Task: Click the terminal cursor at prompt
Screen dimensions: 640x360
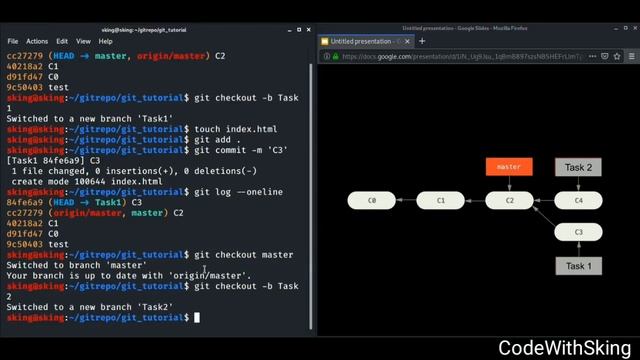Action: 197,318
